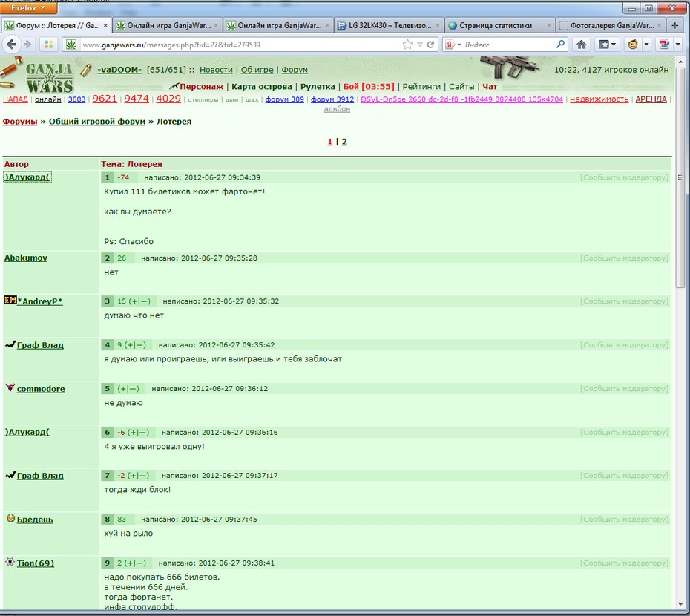Click the icon next to Бредень
This screenshot has height=616, width=690.
[x=10, y=518]
